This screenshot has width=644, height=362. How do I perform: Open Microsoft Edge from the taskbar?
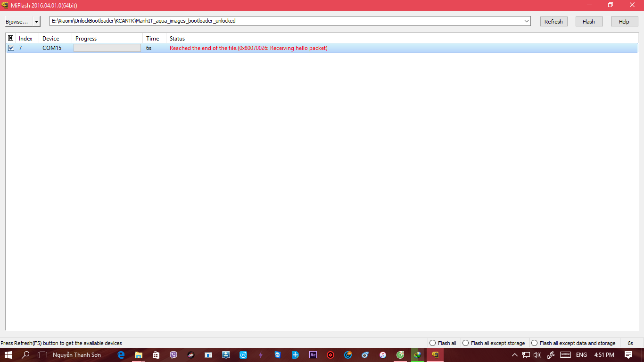pos(121,355)
